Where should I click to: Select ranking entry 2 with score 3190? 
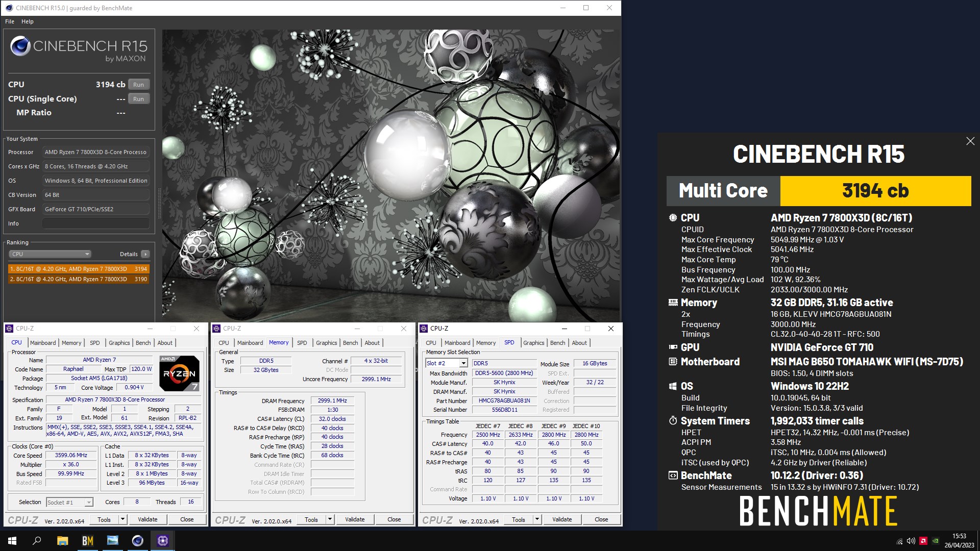79,279
